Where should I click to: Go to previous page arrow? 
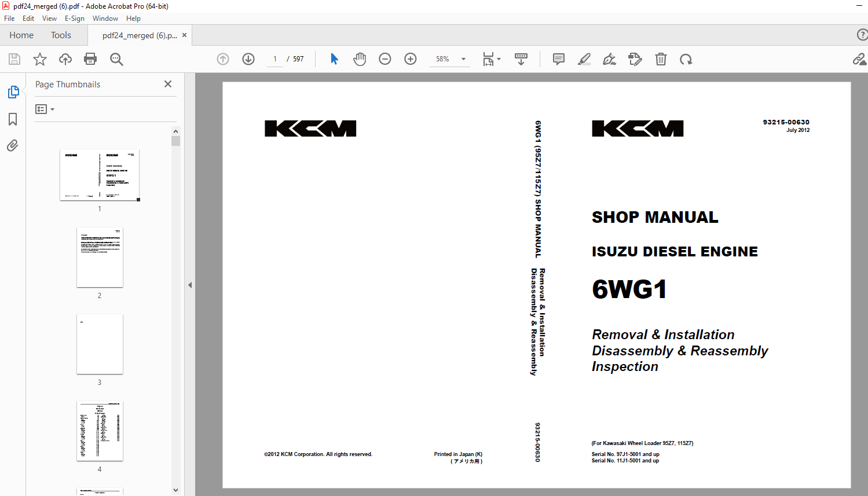(223, 59)
